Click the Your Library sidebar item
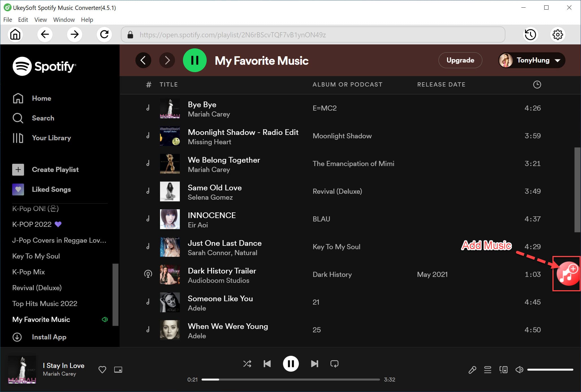This screenshot has height=392, width=581. pos(51,137)
